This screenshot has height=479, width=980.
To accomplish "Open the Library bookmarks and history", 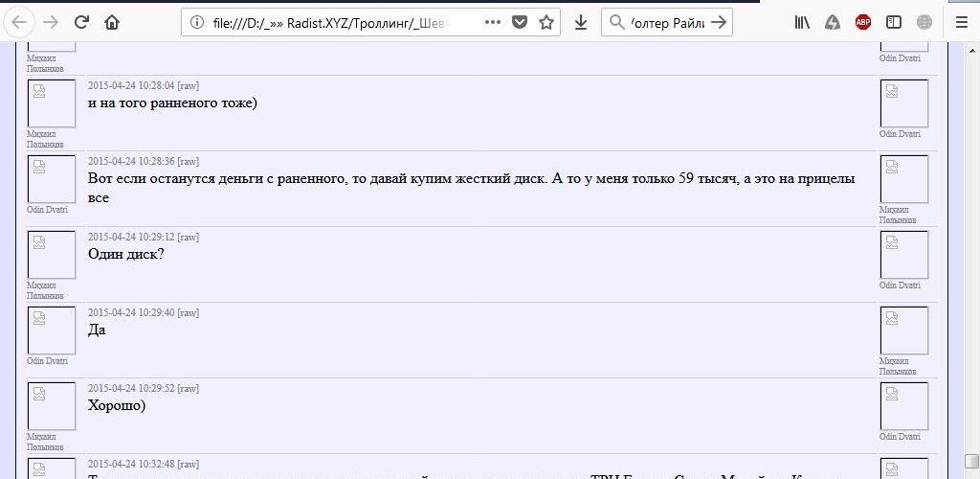I will pos(801,22).
